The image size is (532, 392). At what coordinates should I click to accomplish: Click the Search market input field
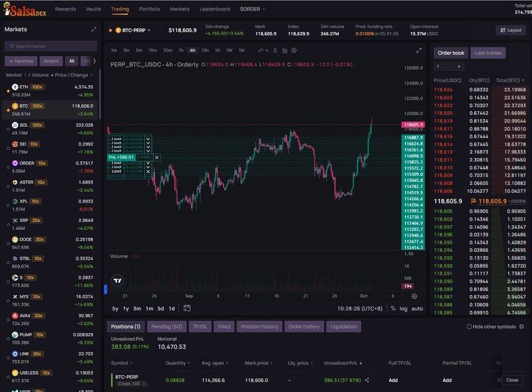[x=51, y=46]
